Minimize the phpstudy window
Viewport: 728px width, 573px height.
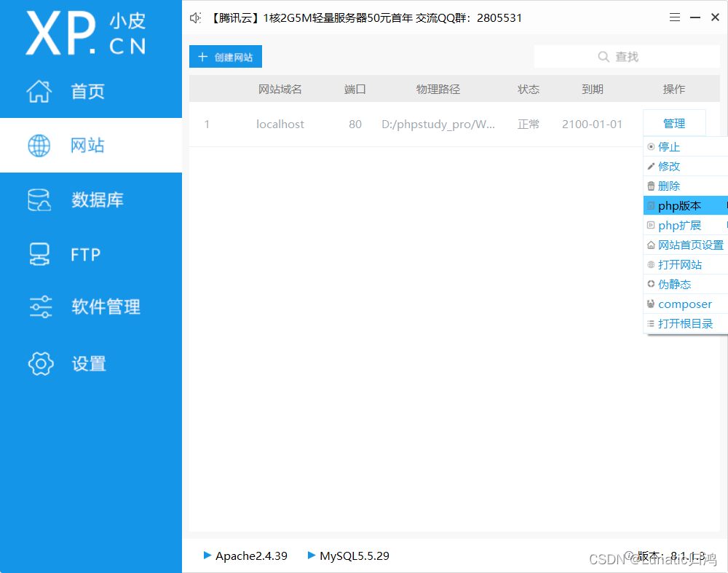coord(695,17)
